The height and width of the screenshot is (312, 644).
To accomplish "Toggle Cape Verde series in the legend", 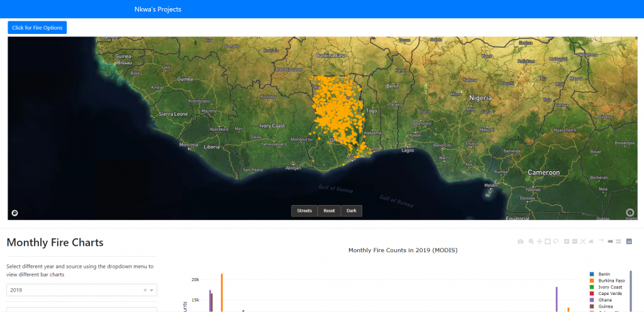I will pos(610,294).
